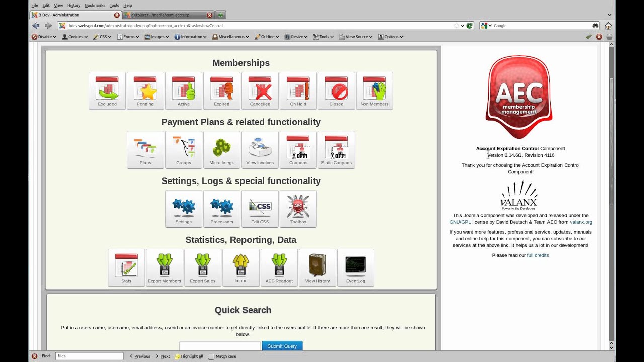Click the Google search box
The width and height of the screenshot is (644, 362).
540,26
